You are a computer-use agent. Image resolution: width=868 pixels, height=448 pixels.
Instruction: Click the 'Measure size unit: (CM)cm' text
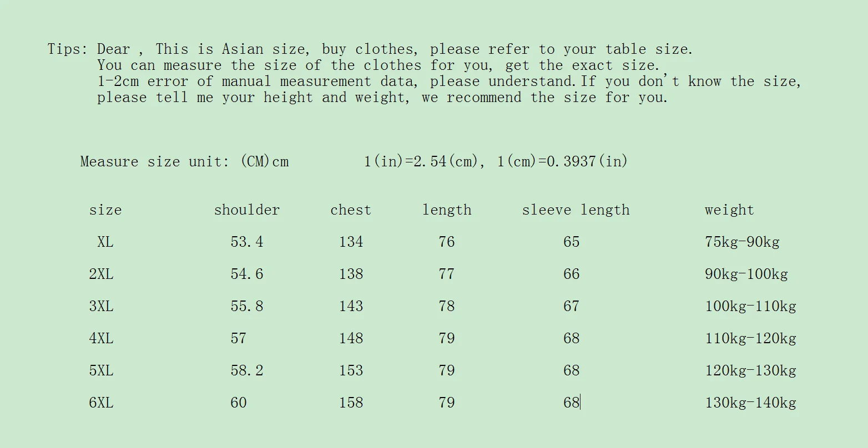[x=185, y=162]
